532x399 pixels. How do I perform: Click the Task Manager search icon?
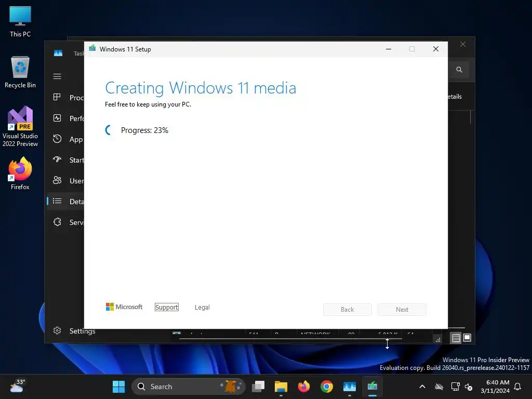(x=459, y=70)
